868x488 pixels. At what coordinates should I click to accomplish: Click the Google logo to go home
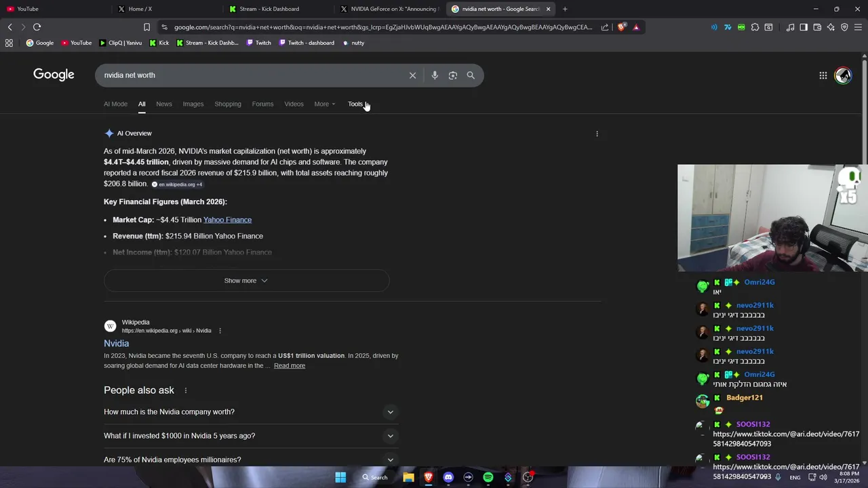pos(54,75)
